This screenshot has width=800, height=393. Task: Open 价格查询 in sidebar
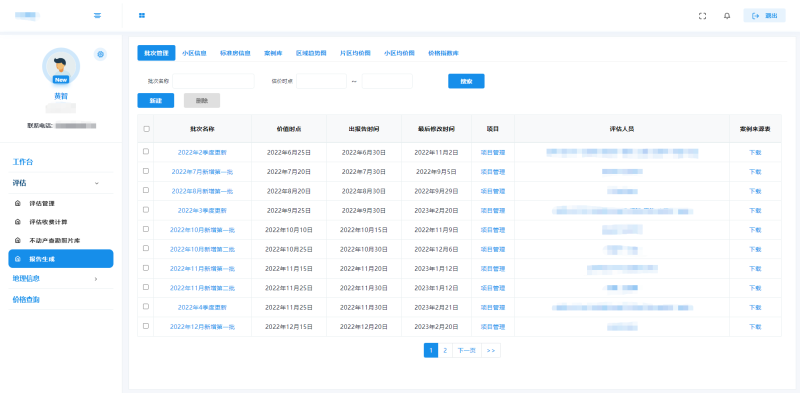[26, 300]
